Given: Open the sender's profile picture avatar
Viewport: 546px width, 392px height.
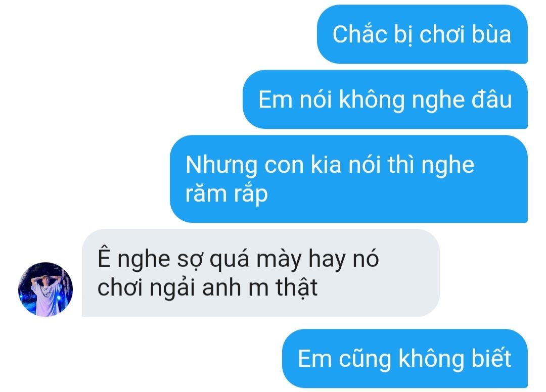Looking at the screenshot, I should (45, 289).
